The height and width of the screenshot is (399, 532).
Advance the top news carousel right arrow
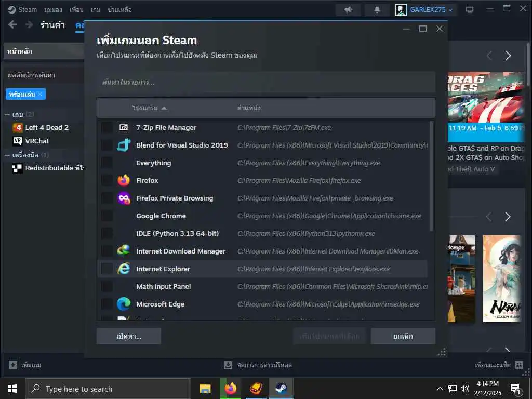[508, 56]
